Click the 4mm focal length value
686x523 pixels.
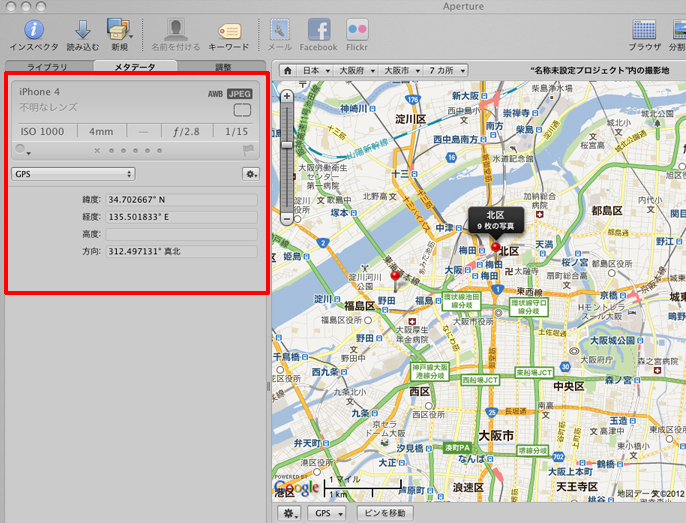click(x=101, y=132)
